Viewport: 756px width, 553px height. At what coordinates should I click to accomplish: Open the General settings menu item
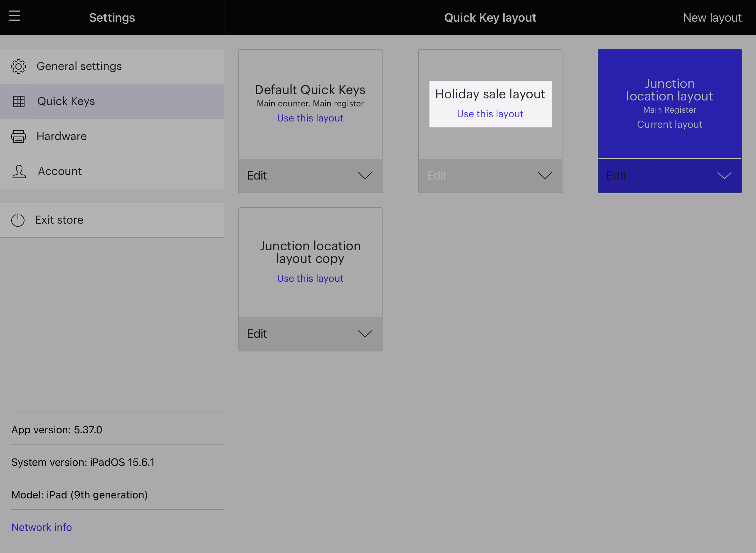(79, 66)
